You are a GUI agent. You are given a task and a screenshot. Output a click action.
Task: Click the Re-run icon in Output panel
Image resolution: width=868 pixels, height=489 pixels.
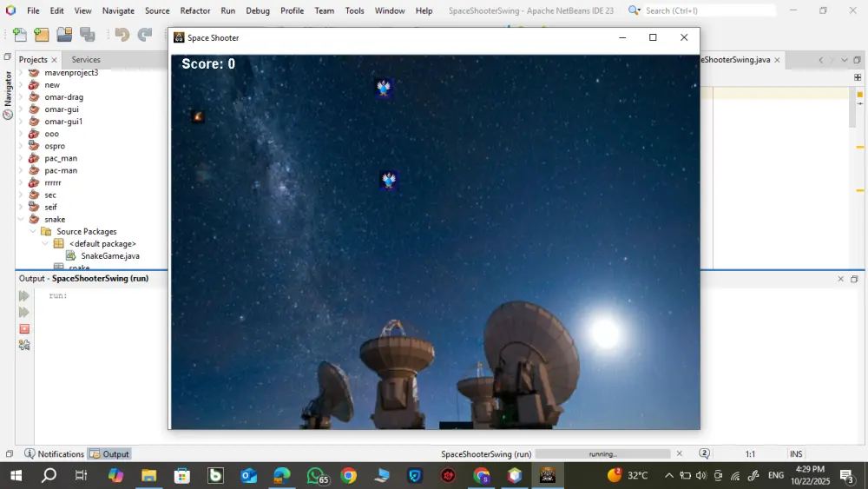coord(23,295)
